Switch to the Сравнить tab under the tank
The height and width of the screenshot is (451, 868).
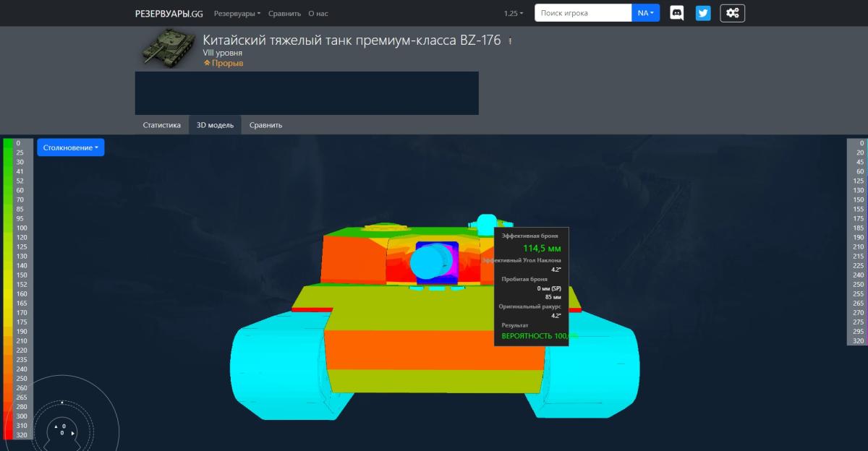pos(265,124)
